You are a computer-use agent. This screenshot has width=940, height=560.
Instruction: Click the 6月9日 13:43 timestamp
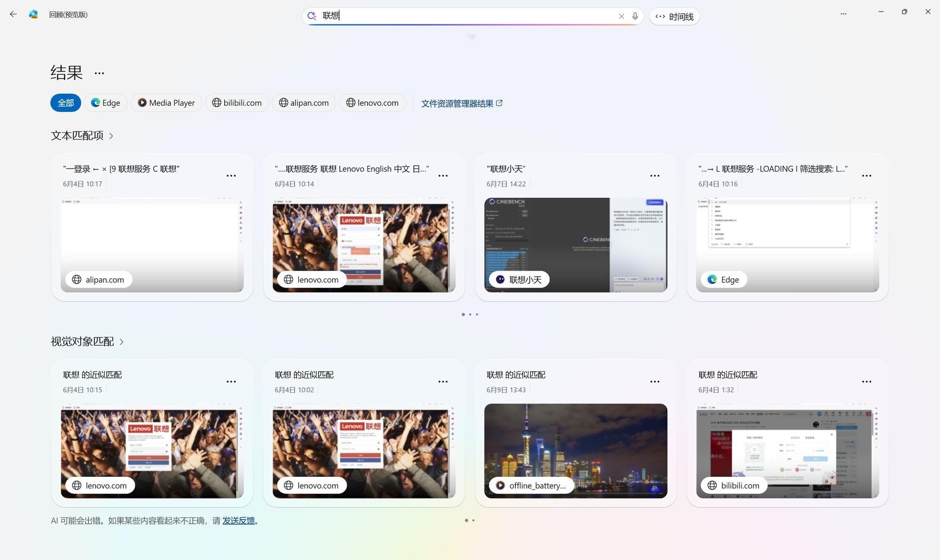pos(506,390)
